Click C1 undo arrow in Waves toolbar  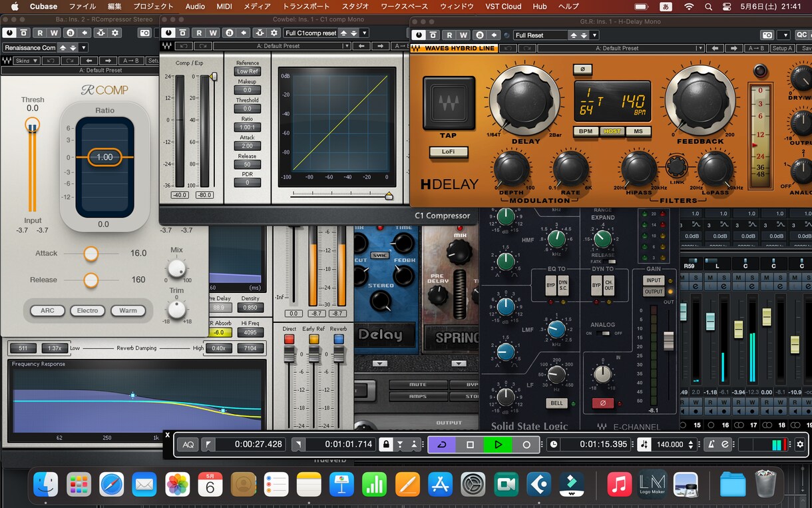click(184, 46)
